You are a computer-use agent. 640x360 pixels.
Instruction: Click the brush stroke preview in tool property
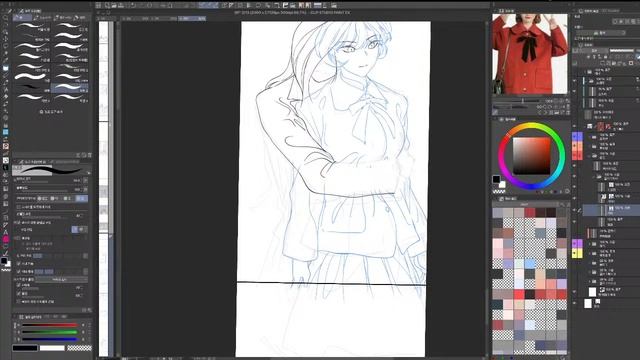51,170
